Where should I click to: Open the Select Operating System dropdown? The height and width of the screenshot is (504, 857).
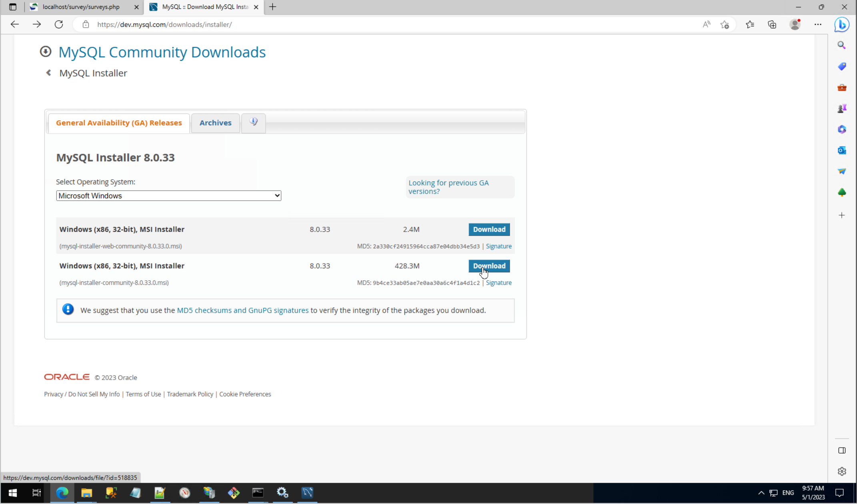tap(168, 196)
